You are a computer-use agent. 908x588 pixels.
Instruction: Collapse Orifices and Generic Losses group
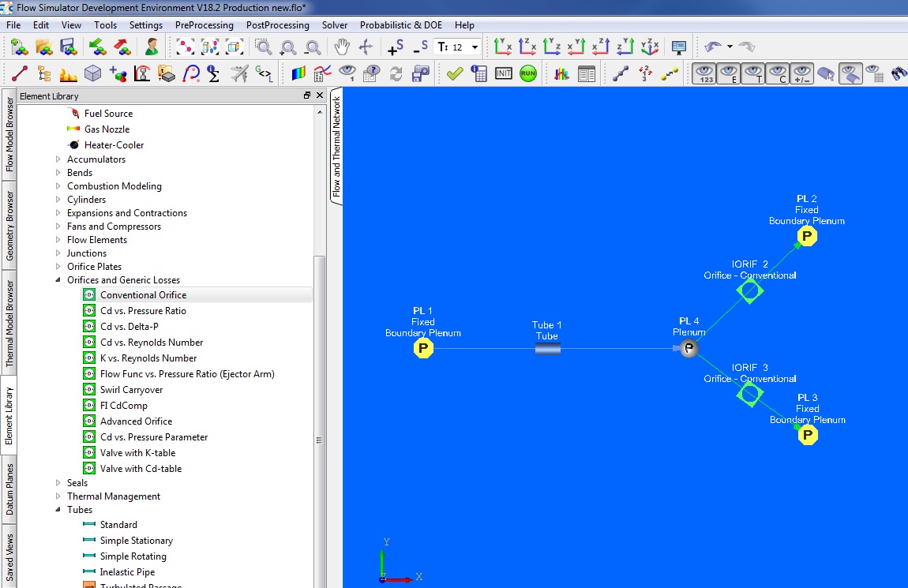pyautogui.click(x=58, y=280)
